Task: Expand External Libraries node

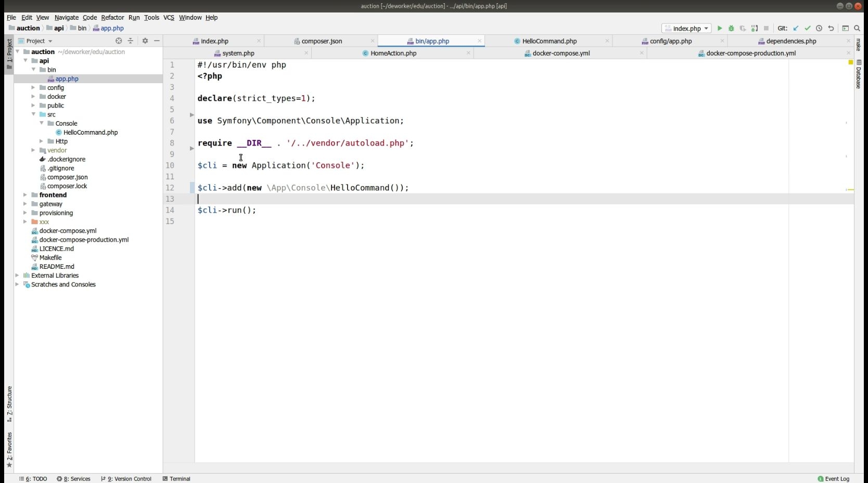Action: click(x=17, y=276)
